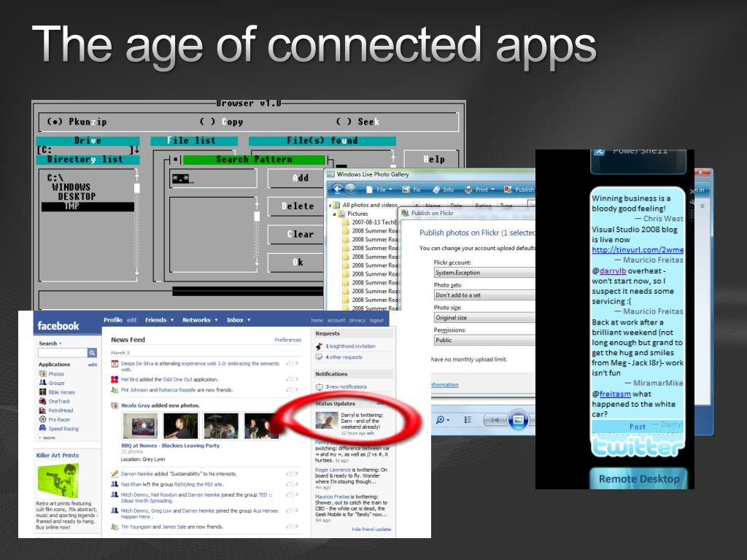Click the new notifications icon in Facebook
The width and height of the screenshot is (747, 560).
tap(320, 386)
